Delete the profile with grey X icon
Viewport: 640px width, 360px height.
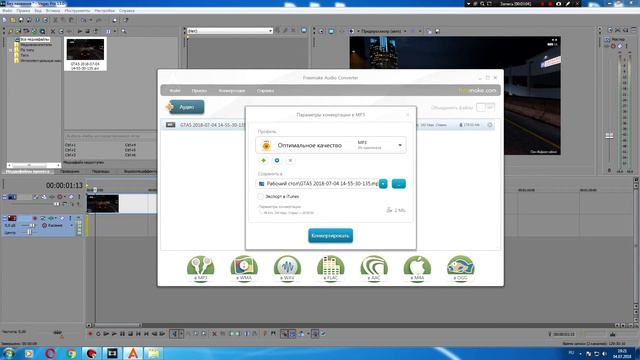coord(290,160)
